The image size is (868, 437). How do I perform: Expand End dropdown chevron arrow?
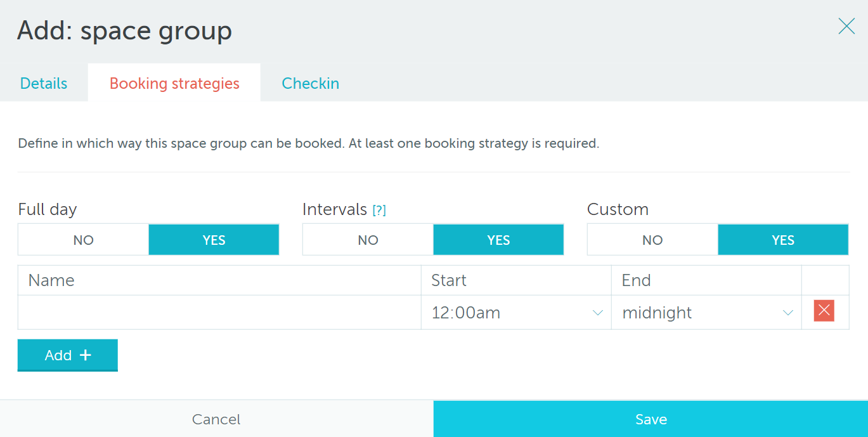[787, 313]
